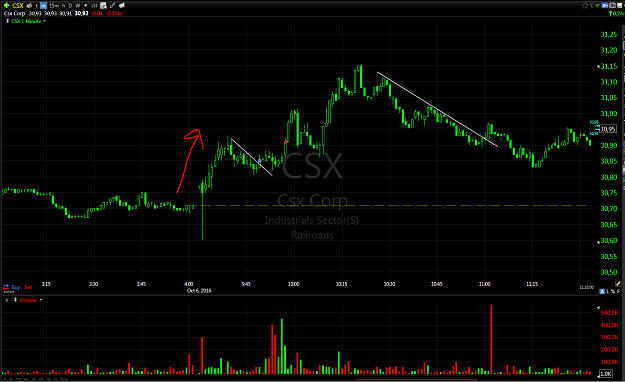Viewport: 625px width, 382px height.
Task: Click the buy/sell swap arrows icon
Action: [6, 287]
